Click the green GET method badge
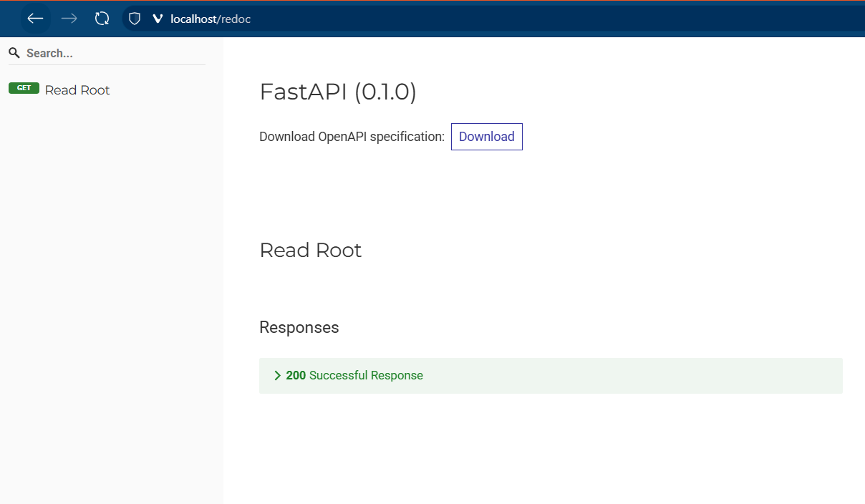 click(24, 88)
